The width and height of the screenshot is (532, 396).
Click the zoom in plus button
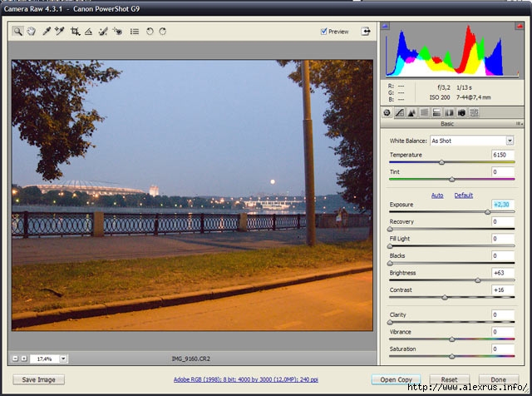pos(24,359)
